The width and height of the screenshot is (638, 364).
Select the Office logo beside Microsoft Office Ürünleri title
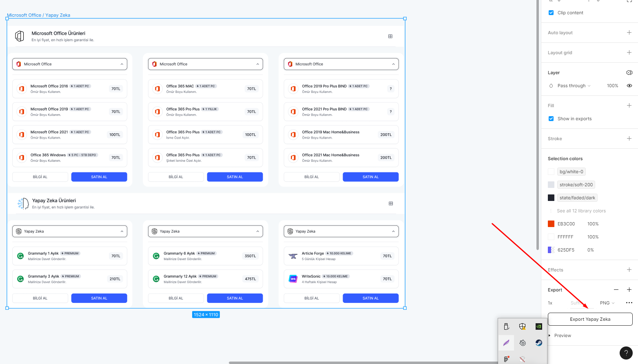20,36
